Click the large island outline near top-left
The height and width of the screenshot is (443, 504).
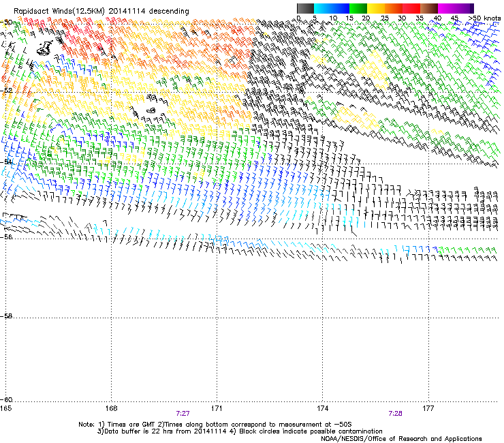(44, 48)
